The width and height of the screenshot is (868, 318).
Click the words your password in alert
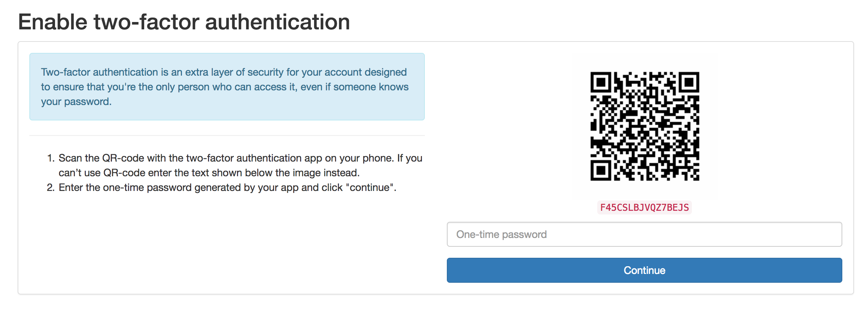click(76, 102)
